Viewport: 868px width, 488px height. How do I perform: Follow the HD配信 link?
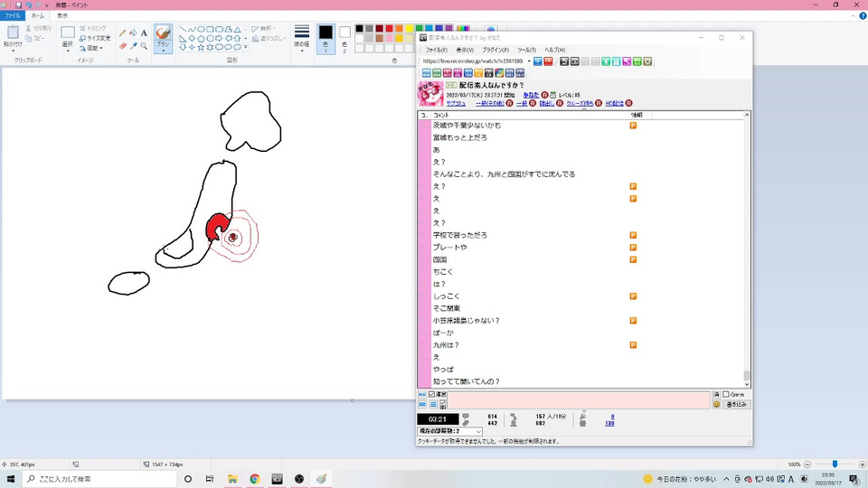pyautogui.click(x=615, y=103)
